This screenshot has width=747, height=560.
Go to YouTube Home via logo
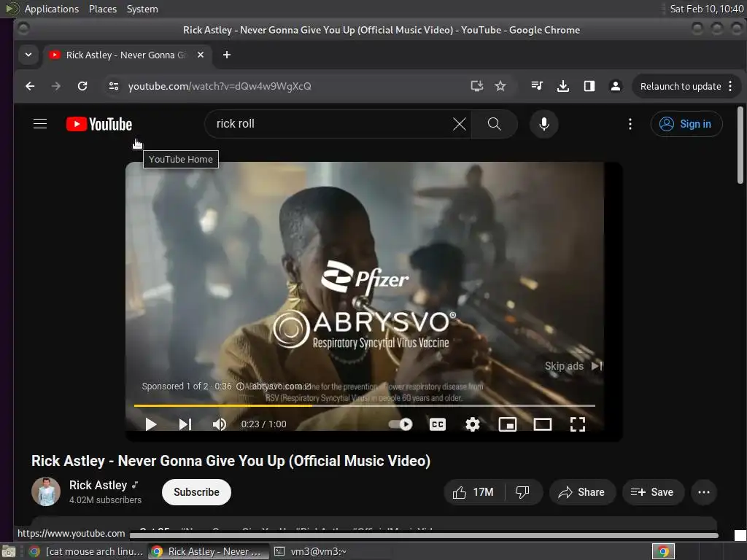[x=99, y=124]
